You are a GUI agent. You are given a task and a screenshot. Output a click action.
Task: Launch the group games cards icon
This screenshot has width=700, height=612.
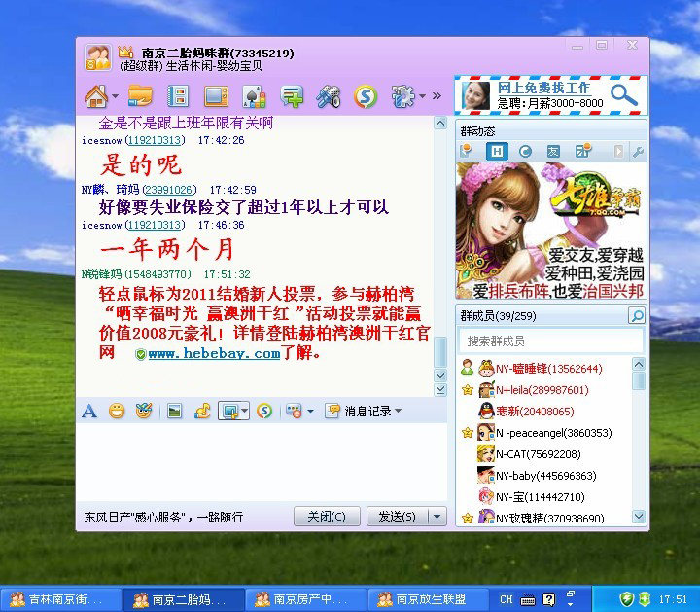click(x=254, y=96)
